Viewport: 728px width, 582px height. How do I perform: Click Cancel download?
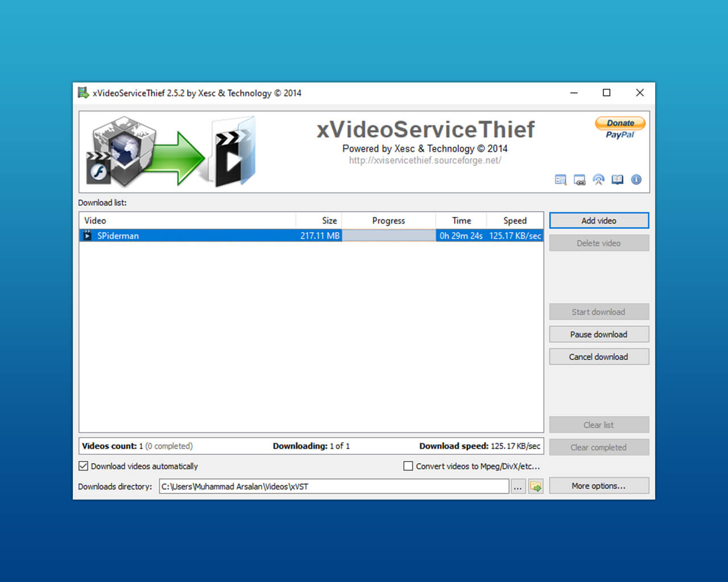599,357
